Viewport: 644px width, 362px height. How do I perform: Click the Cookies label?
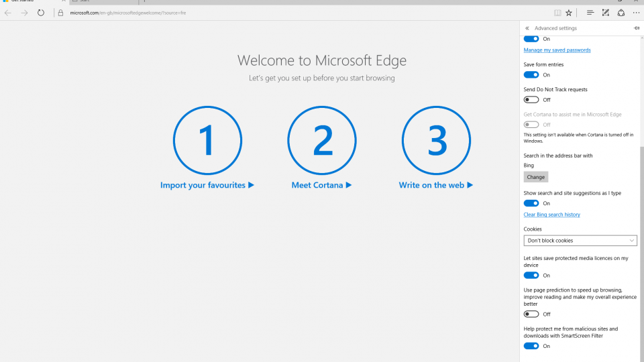coord(532,229)
